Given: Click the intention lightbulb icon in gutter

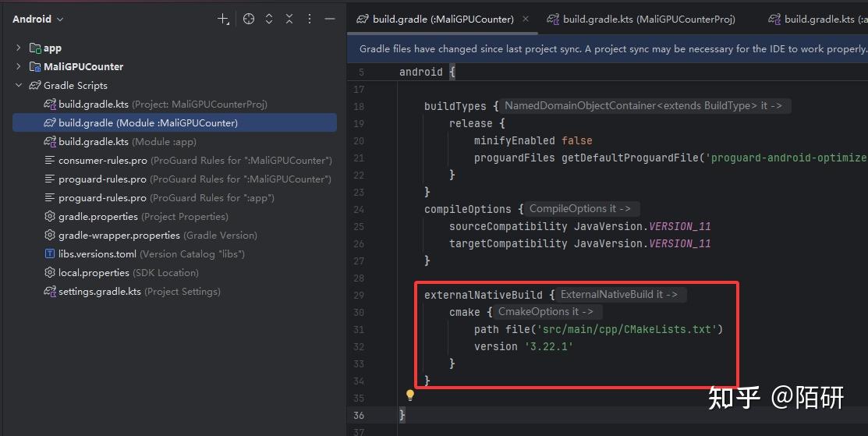Looking at the screenshot, I should 410,395.
